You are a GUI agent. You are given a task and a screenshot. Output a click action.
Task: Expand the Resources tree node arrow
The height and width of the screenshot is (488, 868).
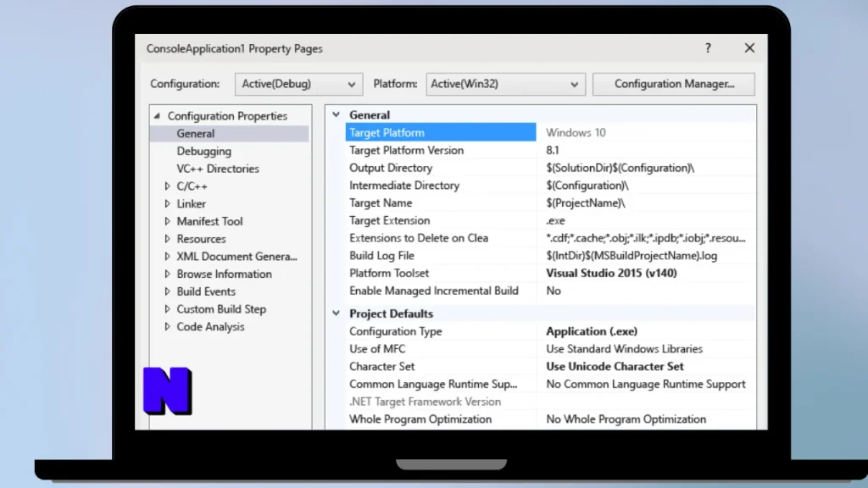[x=167, y=239]
